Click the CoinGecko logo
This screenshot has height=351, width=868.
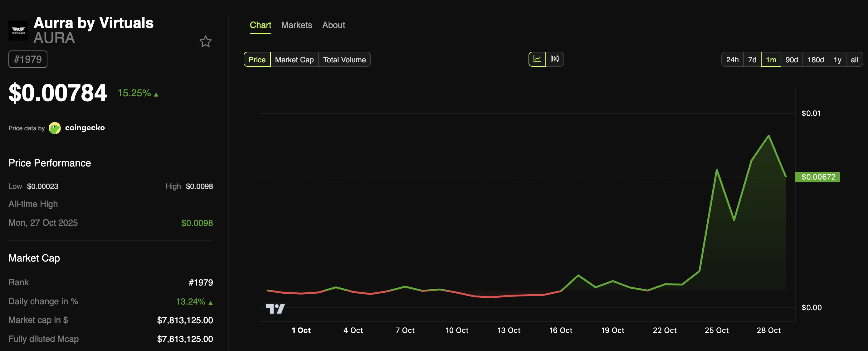click(x=55, y=128)
